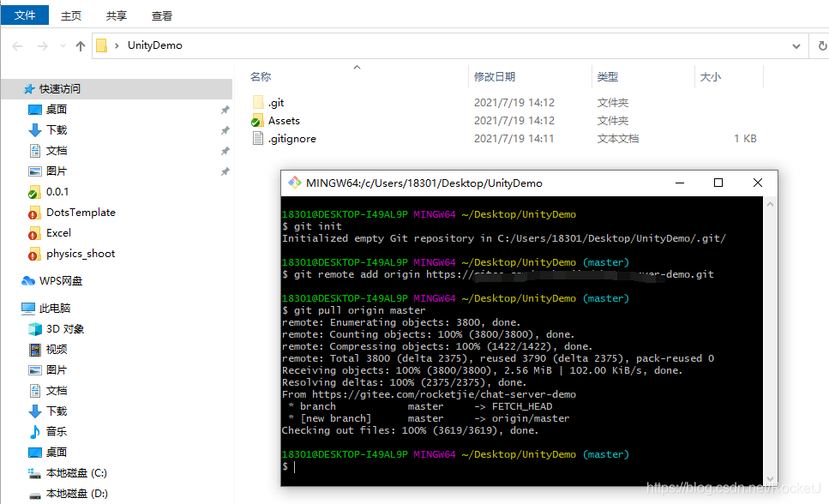Click the Git Bash logo in MINGW64 title bar

tap(295, 183)
